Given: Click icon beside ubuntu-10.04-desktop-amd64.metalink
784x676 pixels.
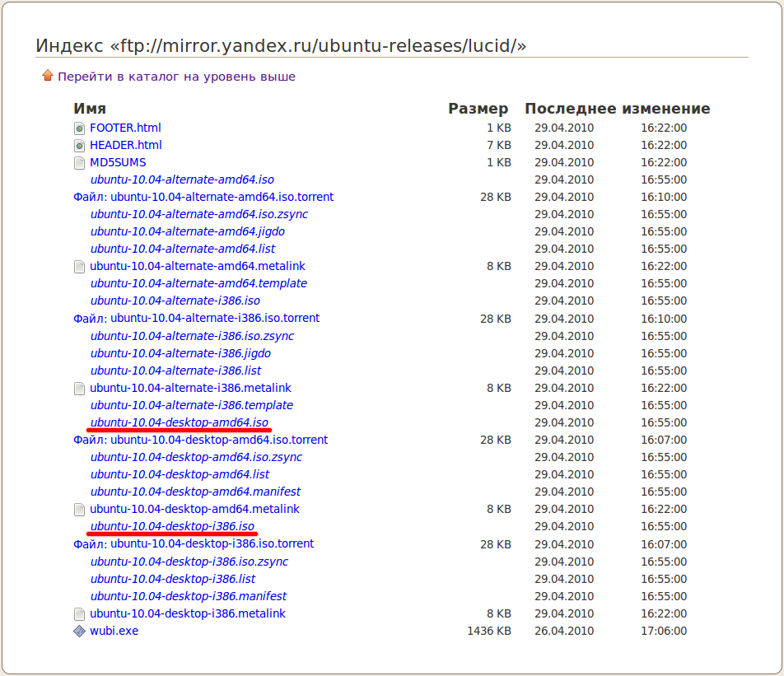Looking at the screenshot, I should [79, 510].
